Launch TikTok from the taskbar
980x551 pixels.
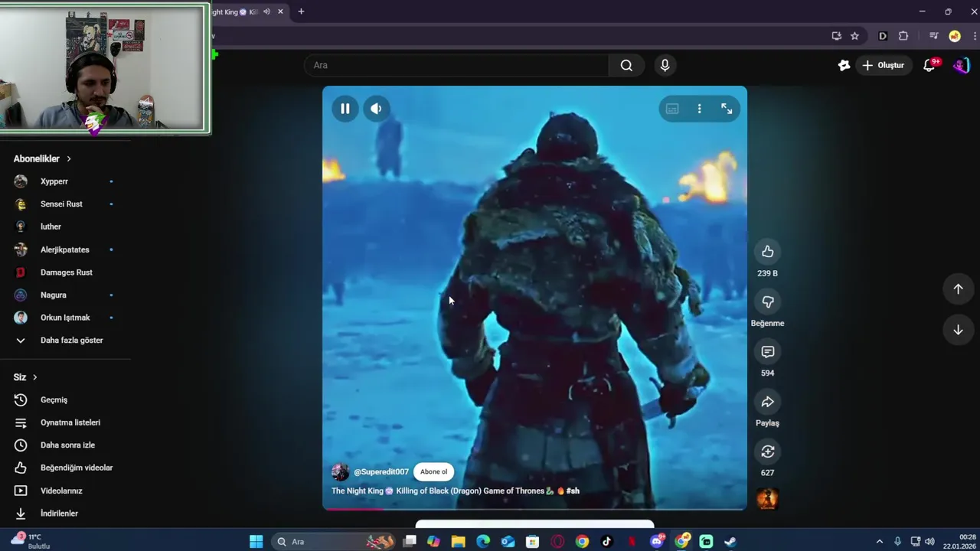pyautogui.click(x=607, y=542)
